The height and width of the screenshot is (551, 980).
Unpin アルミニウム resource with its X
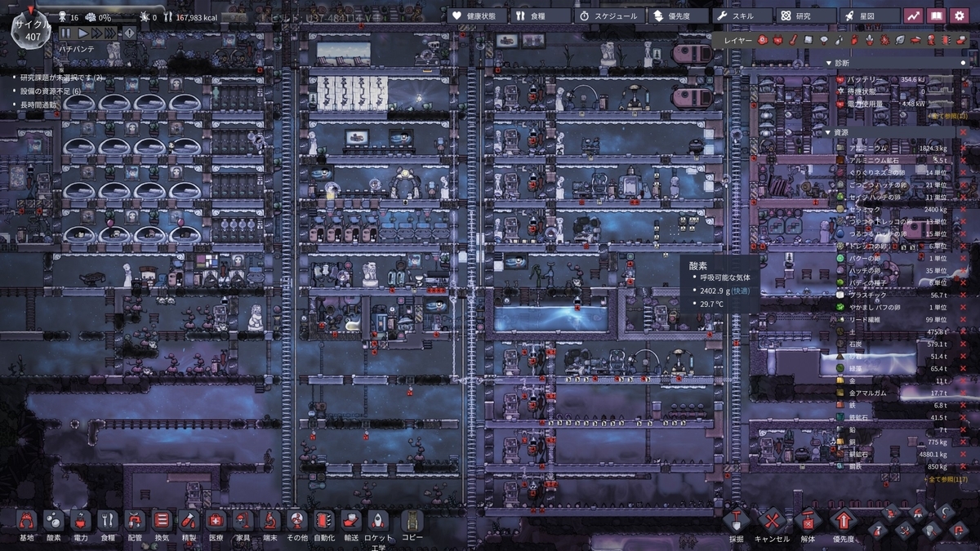(962, 149)
